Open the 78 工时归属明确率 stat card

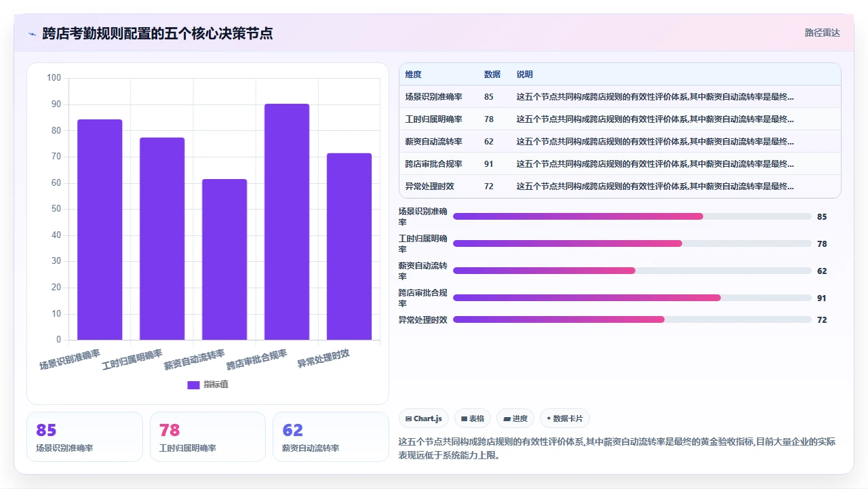(x=208, y=437)
